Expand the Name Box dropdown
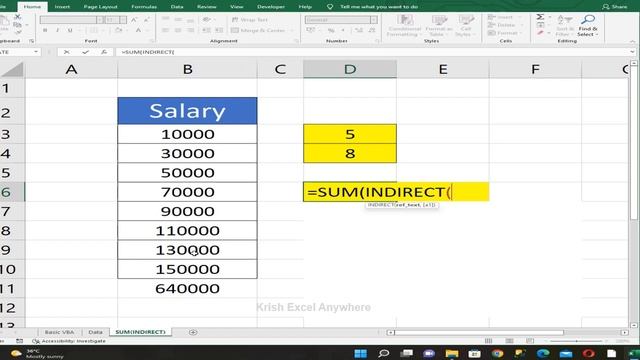The height and width of the screenshot is (360, 640). 36,52
